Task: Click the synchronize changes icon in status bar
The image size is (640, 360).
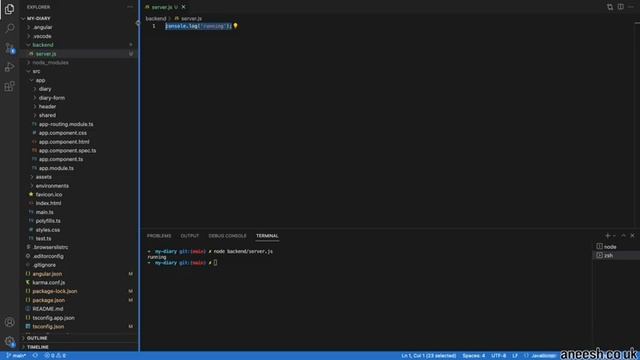Action: coord(36,356)
